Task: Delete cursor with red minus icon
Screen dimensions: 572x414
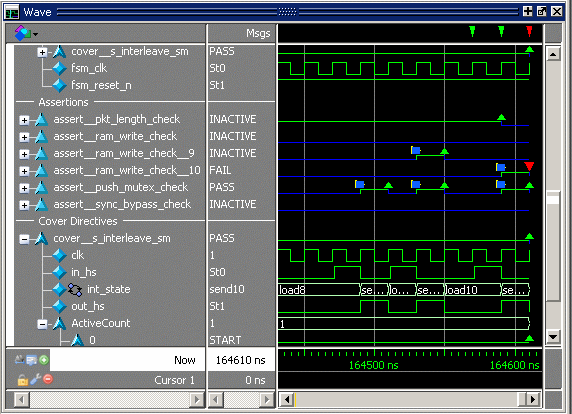Action: tap(48, 379)
